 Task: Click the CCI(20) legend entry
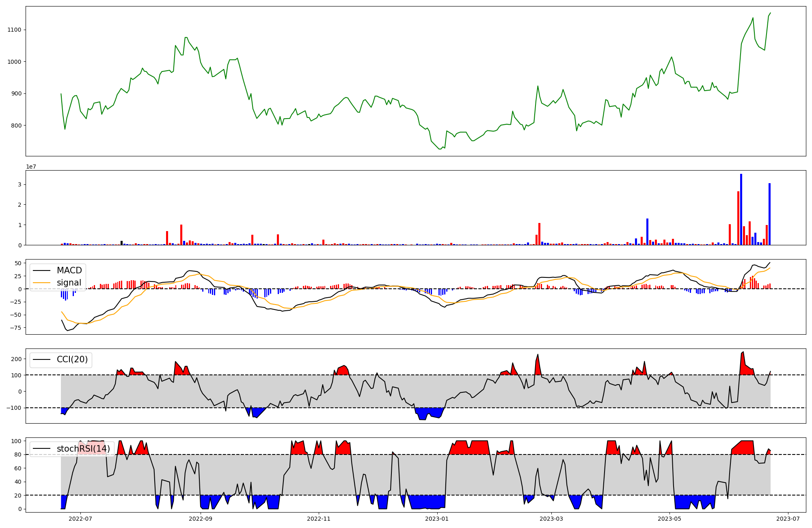pos(72,359)
